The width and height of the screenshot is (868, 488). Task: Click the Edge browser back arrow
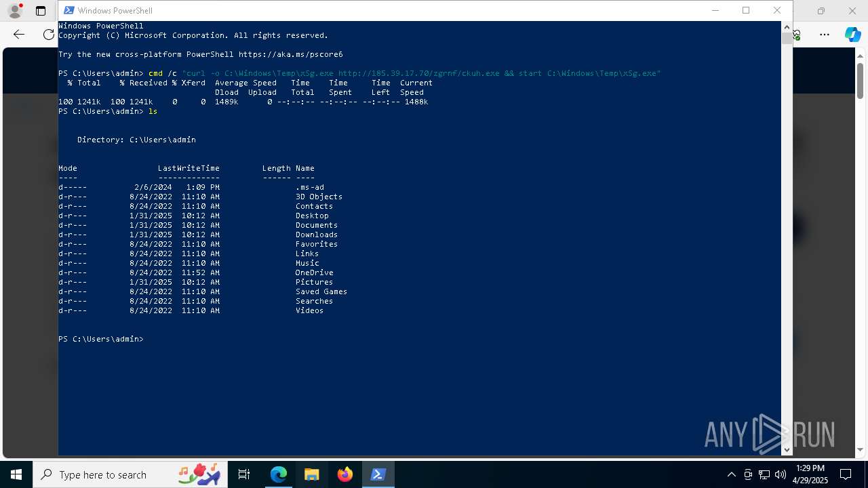19,35
